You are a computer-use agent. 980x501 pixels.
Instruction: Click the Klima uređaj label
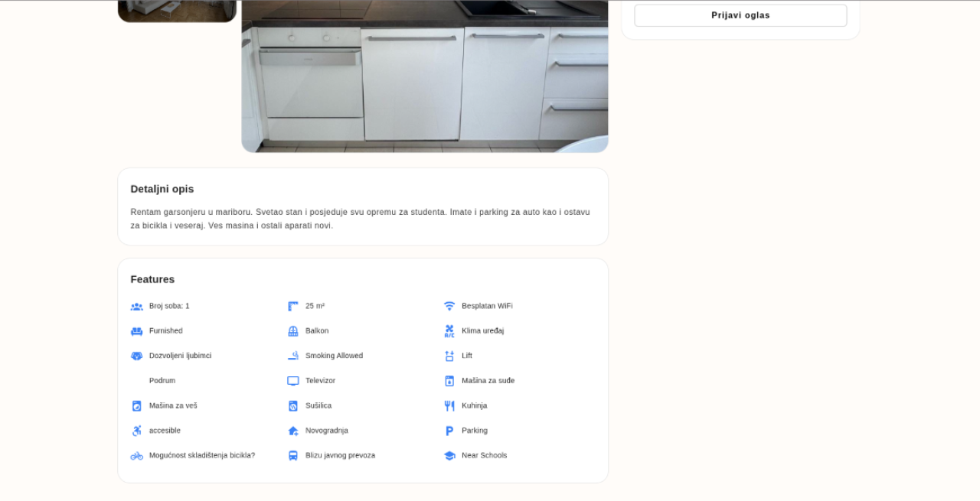click(482, 331)
